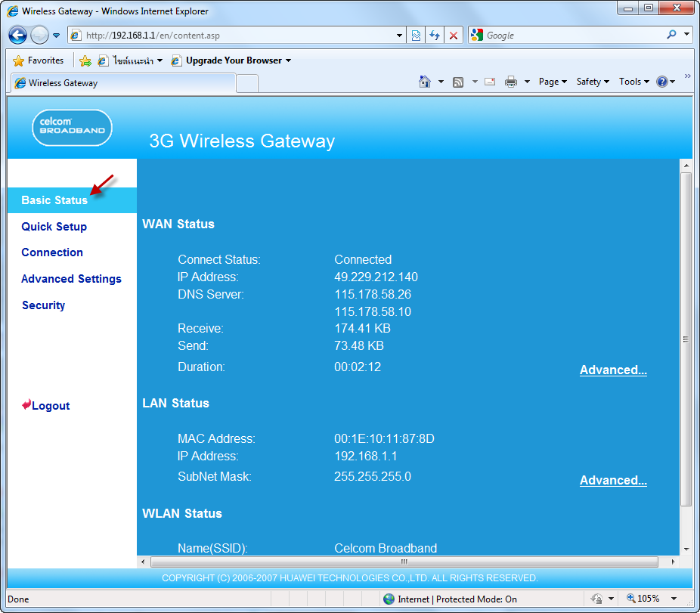Click the status bar privacy lock icon
Screen dimensions: 700x613
pyautogui.click(x=597, y=599)
